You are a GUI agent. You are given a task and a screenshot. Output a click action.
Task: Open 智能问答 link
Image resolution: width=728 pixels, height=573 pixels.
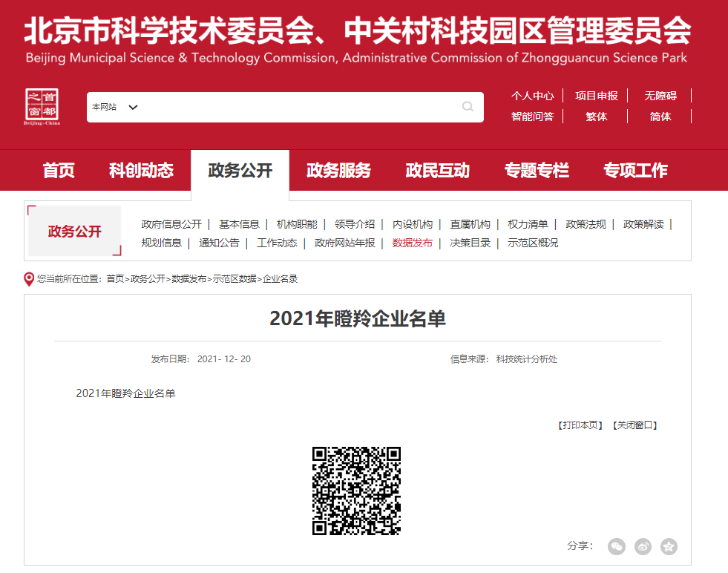coord(533,117)
